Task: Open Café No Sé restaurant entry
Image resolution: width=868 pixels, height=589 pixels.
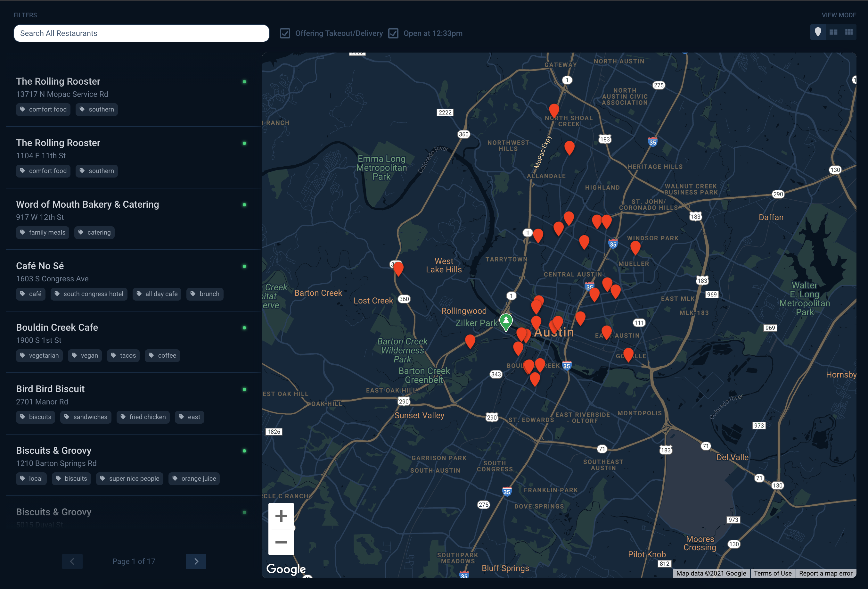Action: [40, 266]
